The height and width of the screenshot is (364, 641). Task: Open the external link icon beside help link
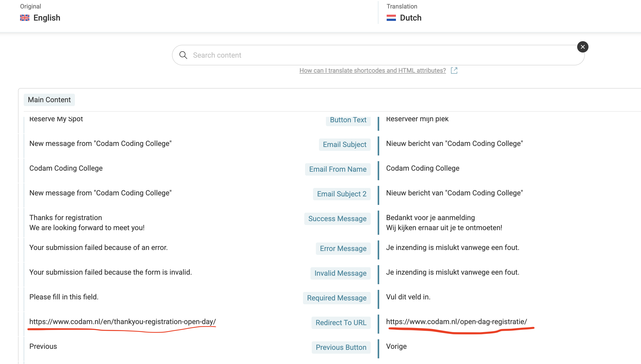454,71
